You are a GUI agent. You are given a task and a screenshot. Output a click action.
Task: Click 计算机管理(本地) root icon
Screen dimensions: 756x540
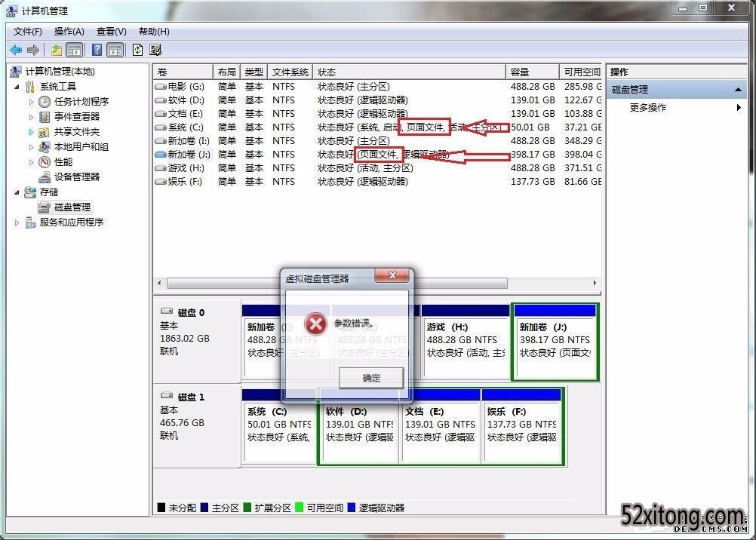15,72
